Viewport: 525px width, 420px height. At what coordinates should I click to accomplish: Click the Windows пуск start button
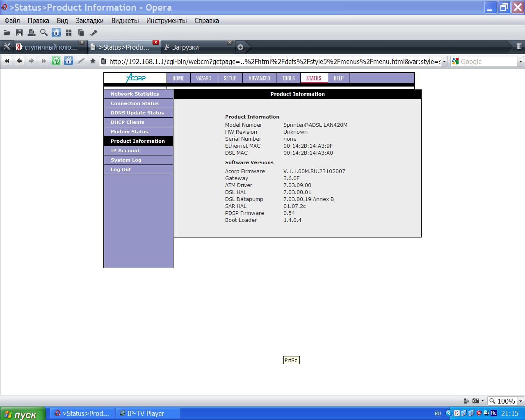(22, 413)
